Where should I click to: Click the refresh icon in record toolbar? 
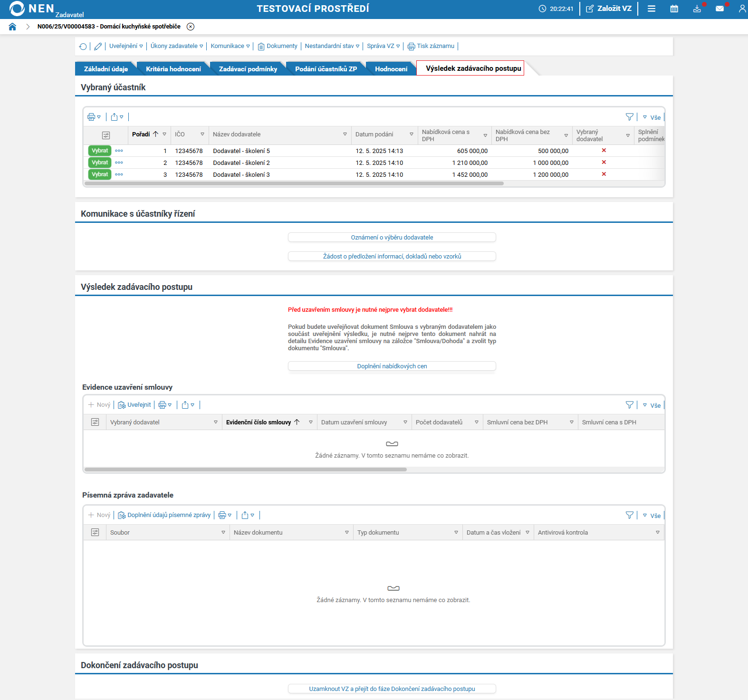[x=83, y=47]
